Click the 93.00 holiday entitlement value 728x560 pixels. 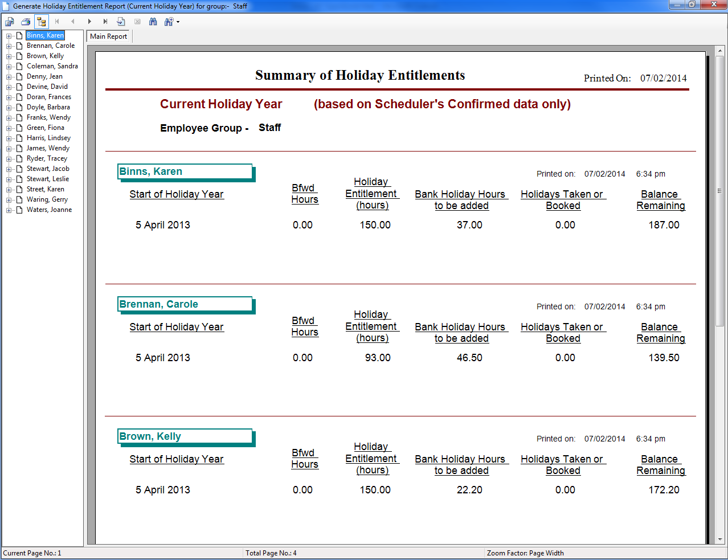pos(378,358)
